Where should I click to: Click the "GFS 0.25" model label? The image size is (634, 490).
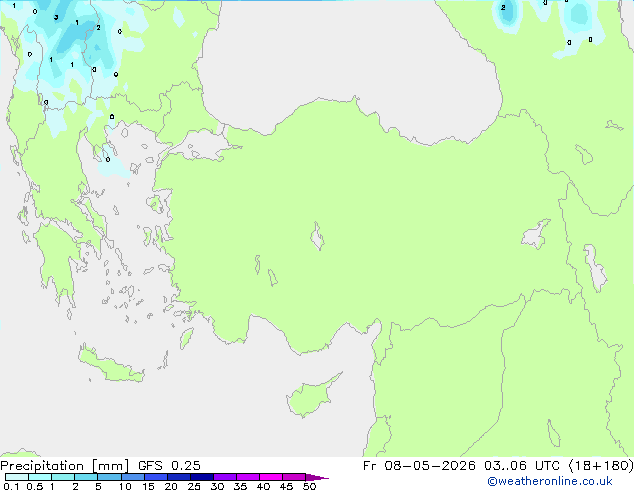169,466
